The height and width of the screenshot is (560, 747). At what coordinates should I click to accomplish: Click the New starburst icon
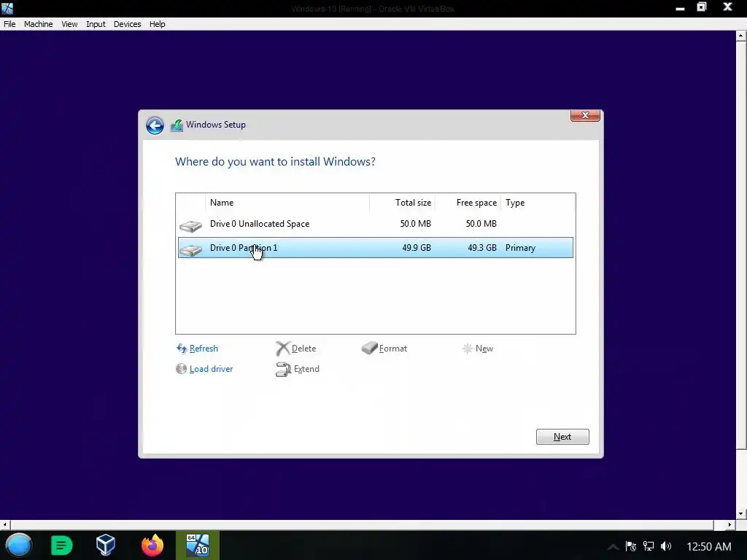[468, 349]
